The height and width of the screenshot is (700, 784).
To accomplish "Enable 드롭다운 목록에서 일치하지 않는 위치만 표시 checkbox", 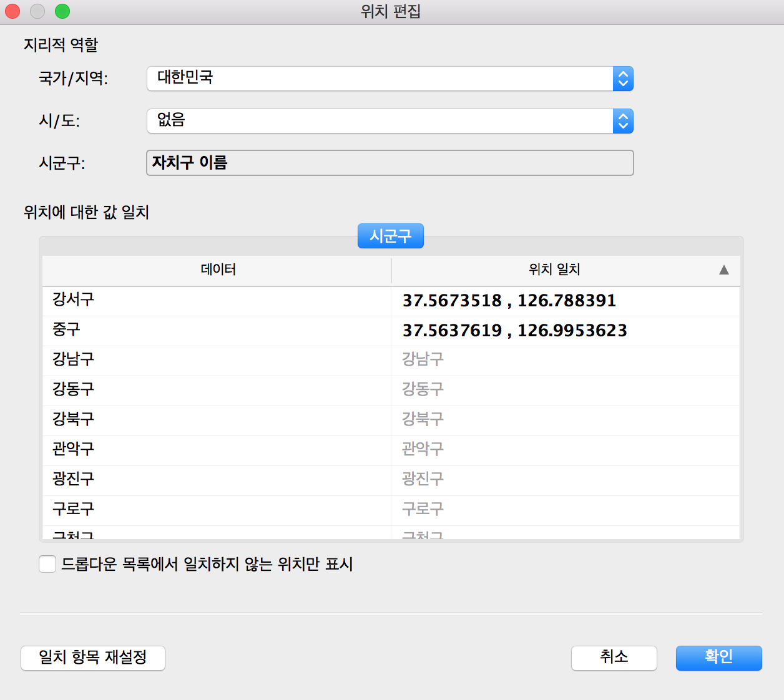I will point(47,564).
